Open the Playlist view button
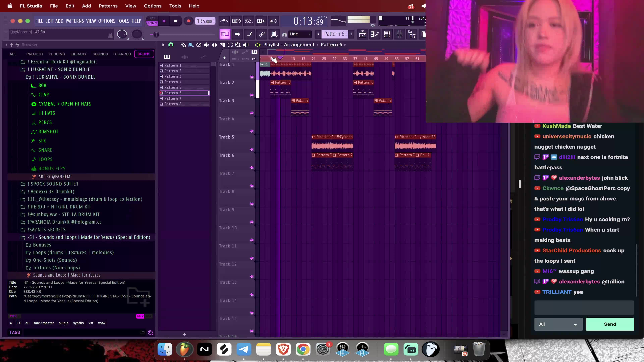Image resolution: width=644 pixels, height=362 pixels. point(362,34)
